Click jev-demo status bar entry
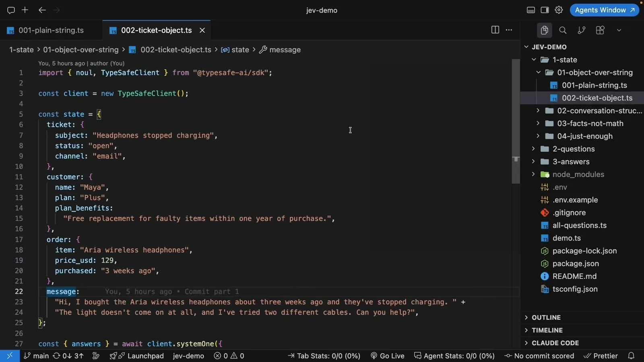The height and width of the screenshot is (362, 644). coord(188,356)
